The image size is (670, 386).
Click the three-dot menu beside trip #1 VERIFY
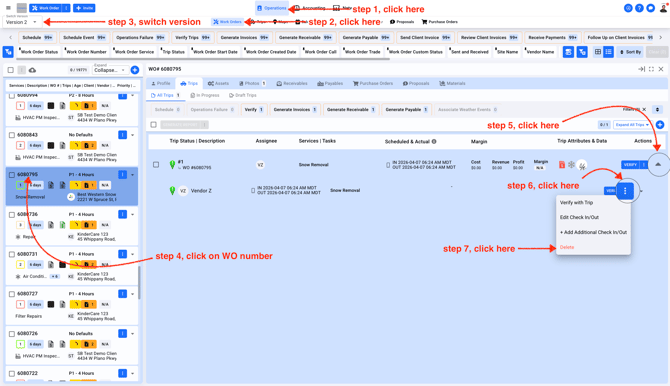[x=644, y=165]
